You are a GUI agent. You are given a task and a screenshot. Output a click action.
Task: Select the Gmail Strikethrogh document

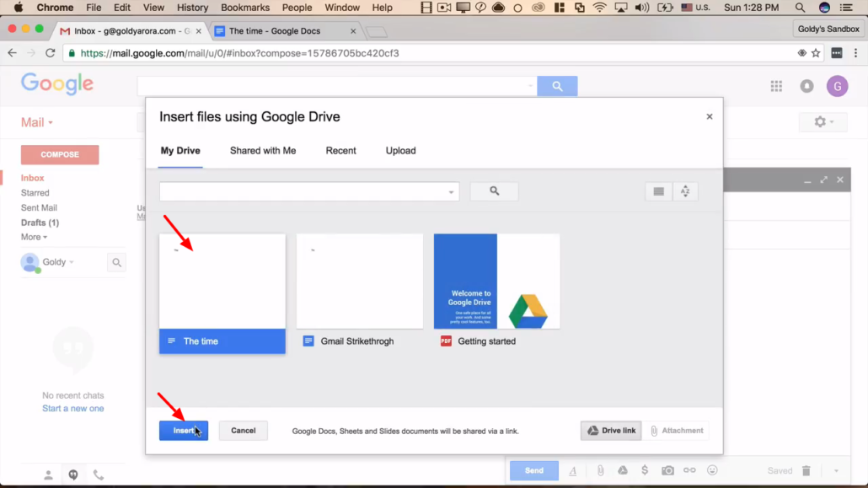pos(360,293)
